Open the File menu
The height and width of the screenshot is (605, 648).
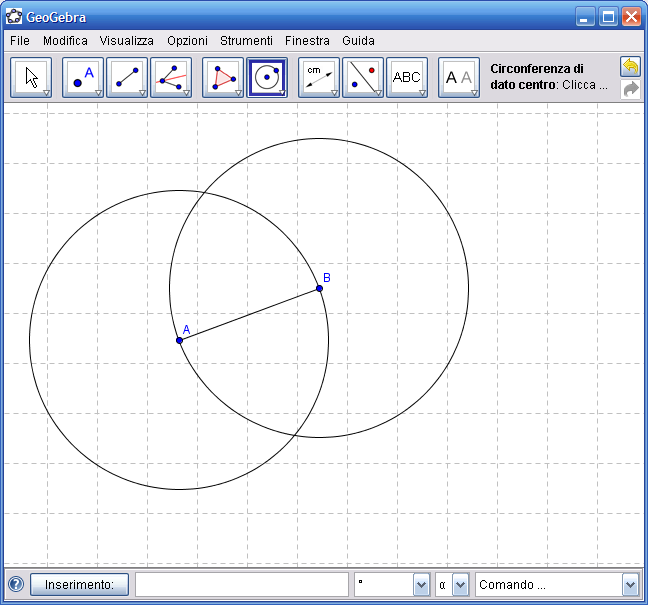(20, 40)
